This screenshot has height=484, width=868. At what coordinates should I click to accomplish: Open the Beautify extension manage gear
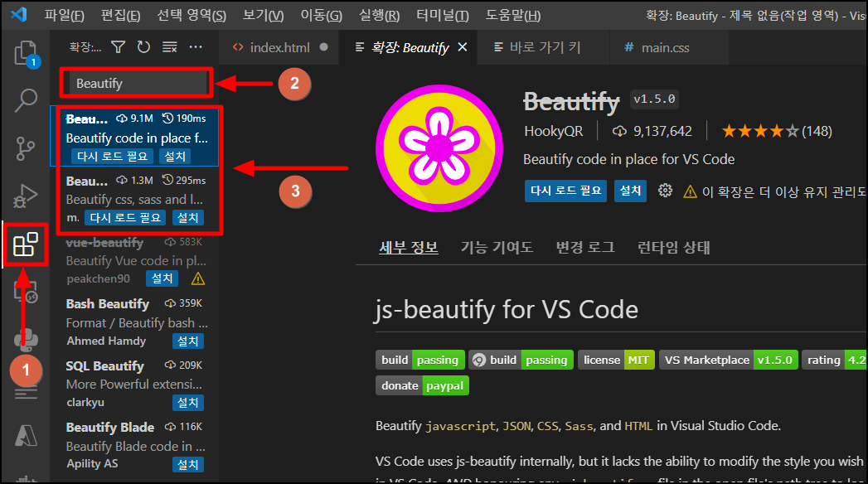coord(665,191)
